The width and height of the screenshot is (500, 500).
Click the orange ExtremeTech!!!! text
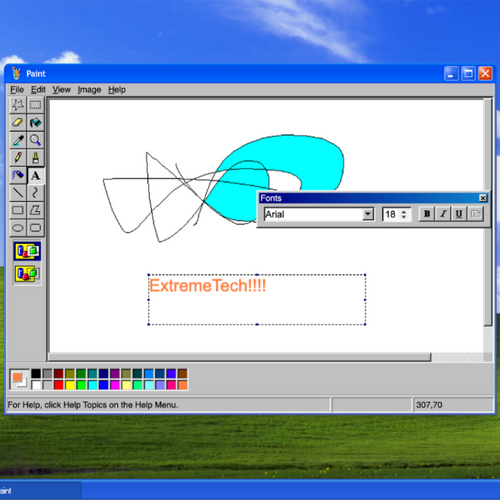click(207, 286)
